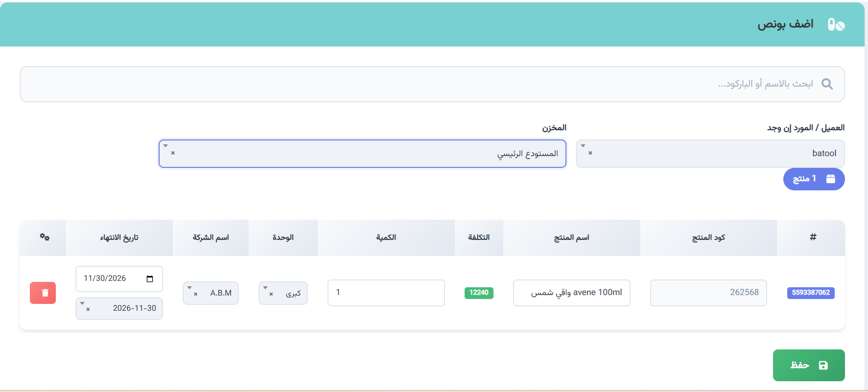Screen dimensions: 868x392
Task: Click the search magnifier icon
Action: (x=827, y=84)
